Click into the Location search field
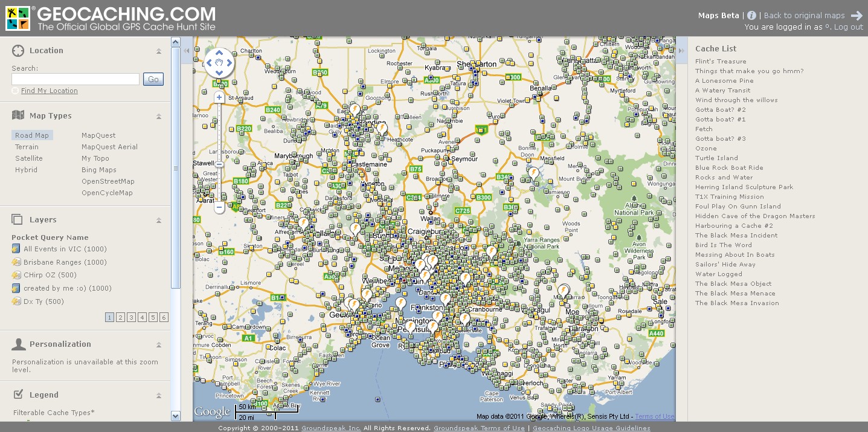 (x=76, y=79)
